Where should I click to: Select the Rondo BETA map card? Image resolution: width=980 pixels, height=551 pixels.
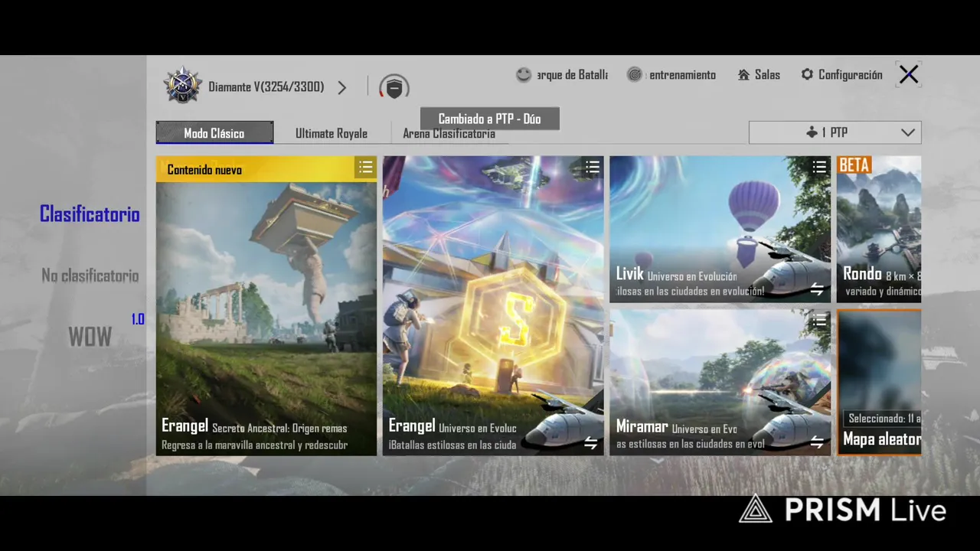(879, 230)
